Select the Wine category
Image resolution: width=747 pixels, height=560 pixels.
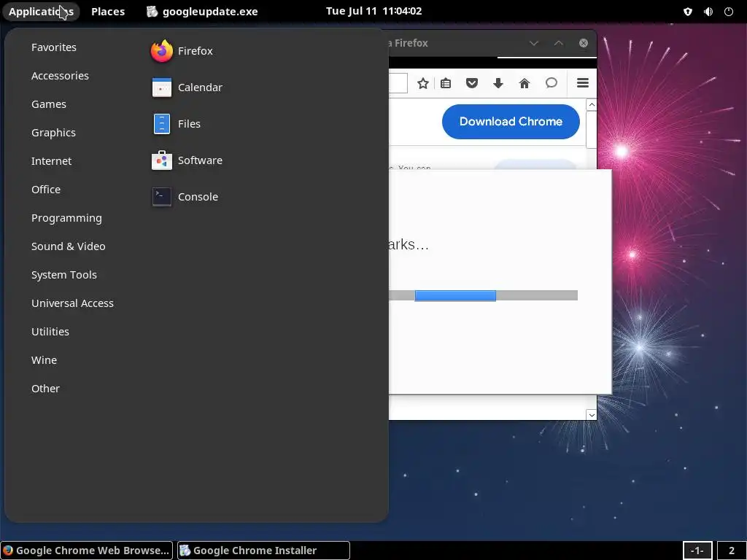coord(44,360)
